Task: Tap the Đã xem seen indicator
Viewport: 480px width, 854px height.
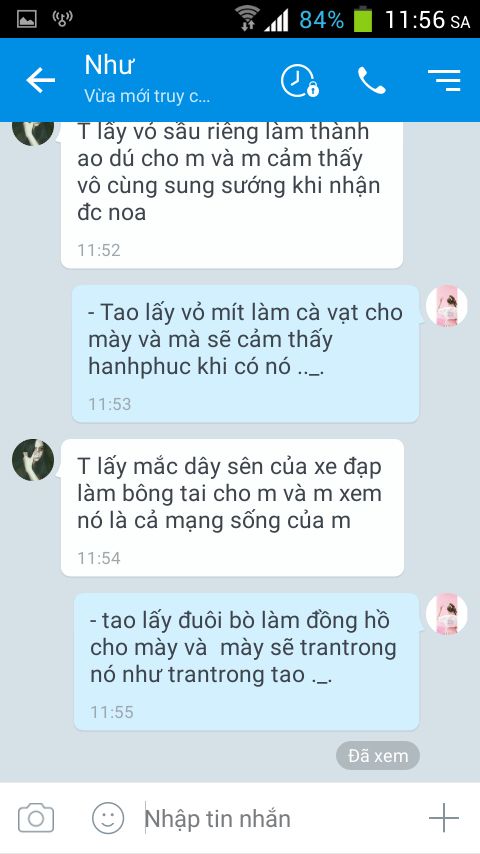Action: point(378,756)
